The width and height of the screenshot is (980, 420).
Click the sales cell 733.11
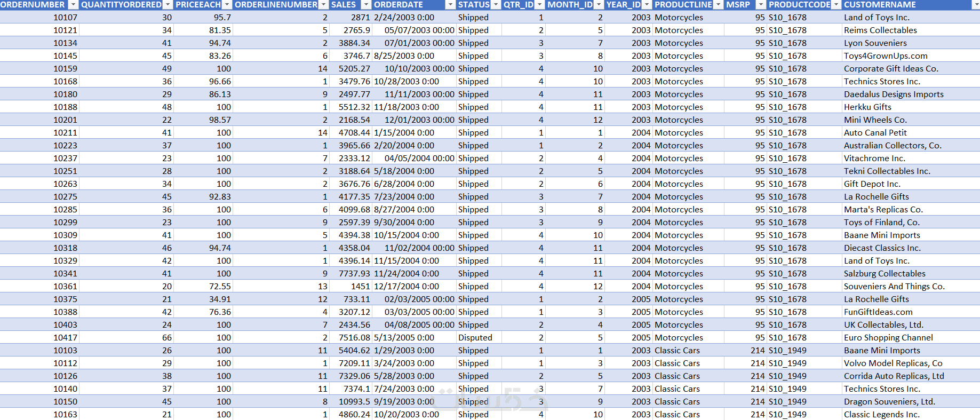point(350,299)
